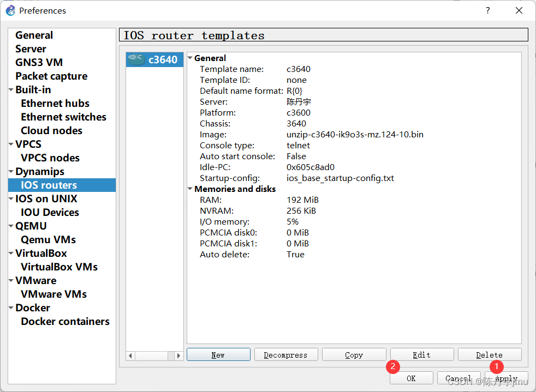Click the Chassis value 3640

click(296, 124)
